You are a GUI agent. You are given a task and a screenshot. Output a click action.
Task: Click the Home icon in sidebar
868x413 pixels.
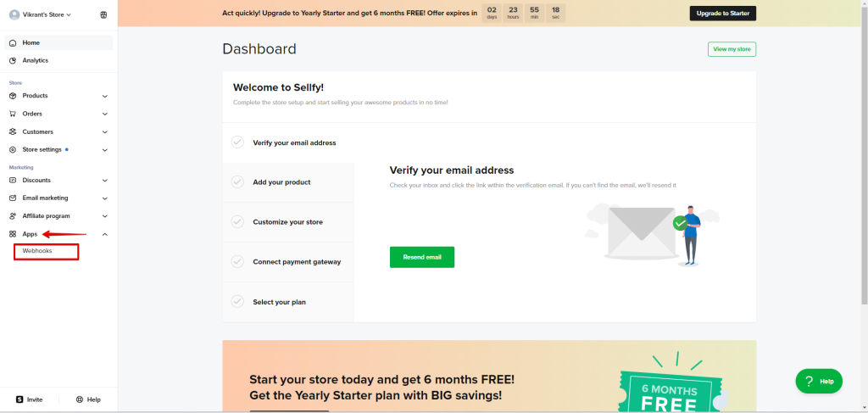[13, 42]
